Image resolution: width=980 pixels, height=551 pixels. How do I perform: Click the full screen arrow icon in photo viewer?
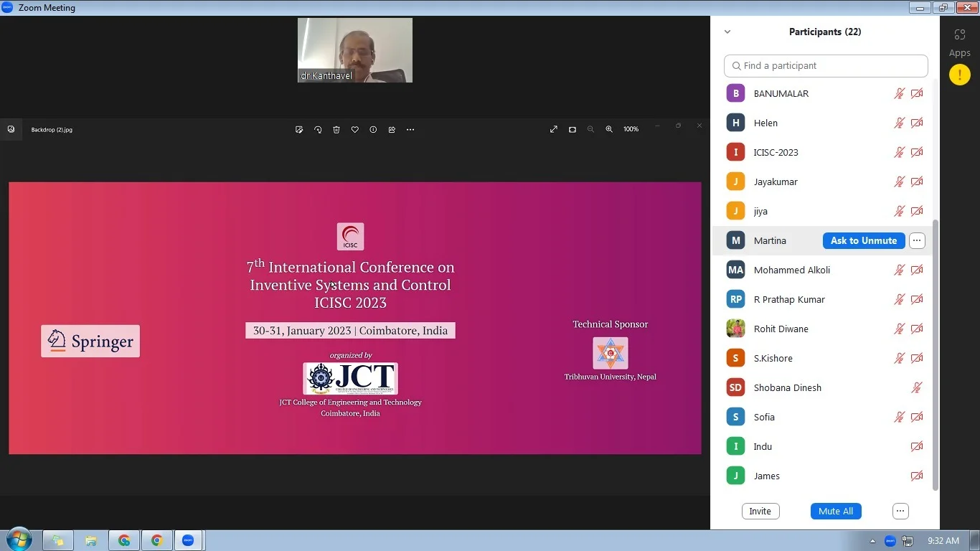[x=554, y=129]
